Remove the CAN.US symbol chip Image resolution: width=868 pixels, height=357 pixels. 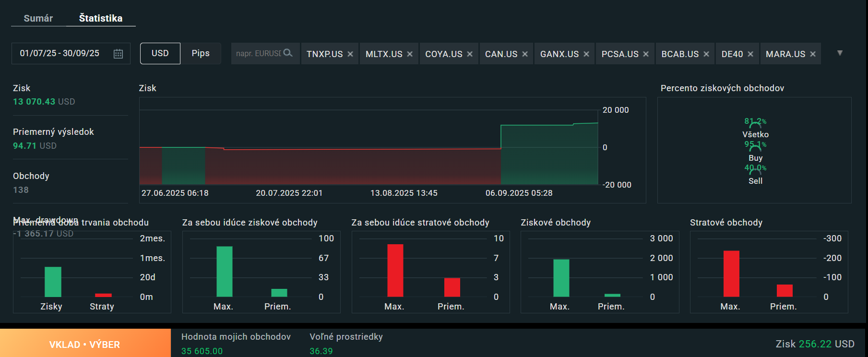tap(525, 54)
